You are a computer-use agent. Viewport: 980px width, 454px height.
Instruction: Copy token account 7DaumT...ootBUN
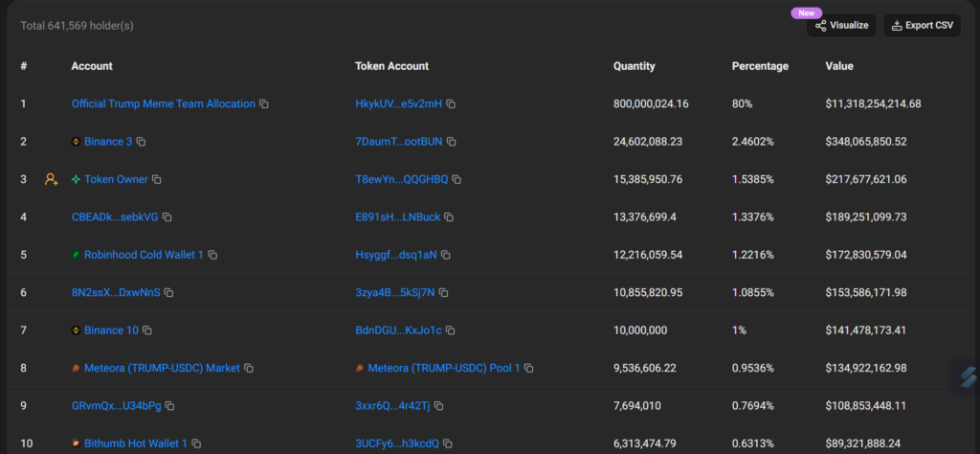(452, 142)
